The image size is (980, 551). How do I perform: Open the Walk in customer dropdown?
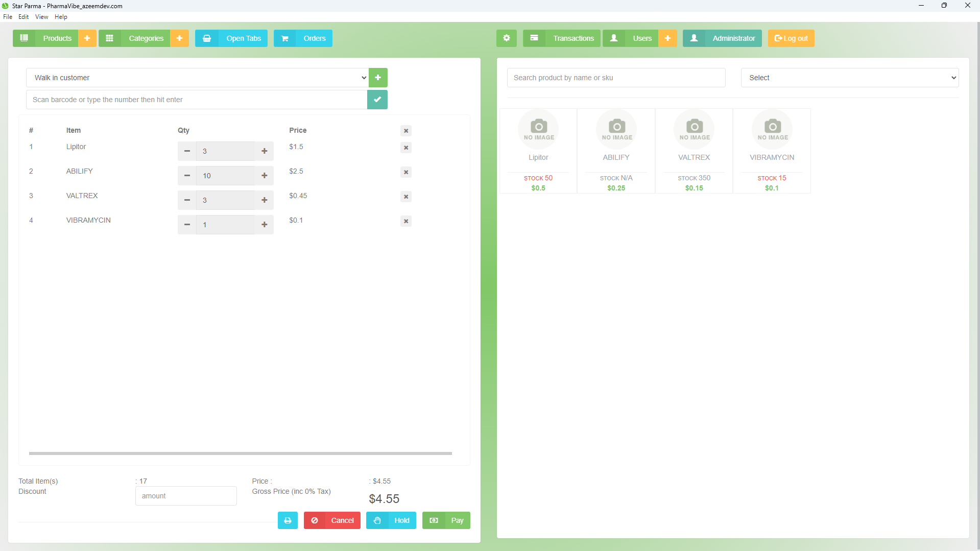(x=197, y=78)
